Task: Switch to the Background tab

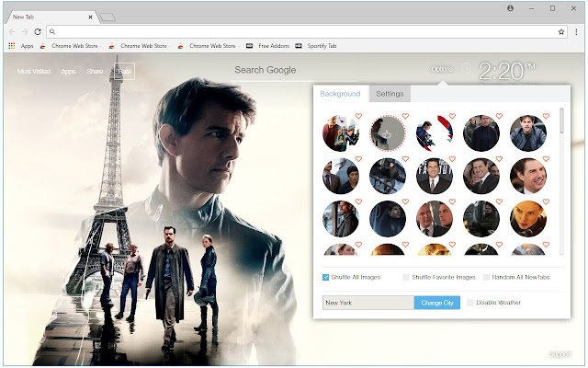Action: coord(340,94)
